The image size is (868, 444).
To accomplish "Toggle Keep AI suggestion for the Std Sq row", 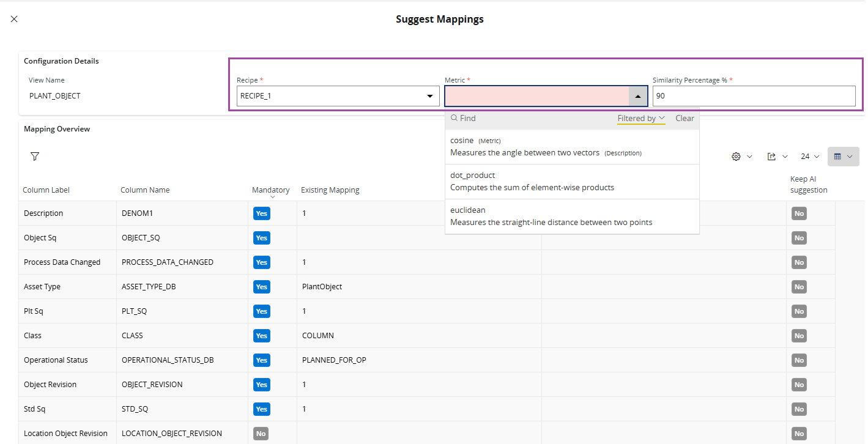I will click(799, 409).
